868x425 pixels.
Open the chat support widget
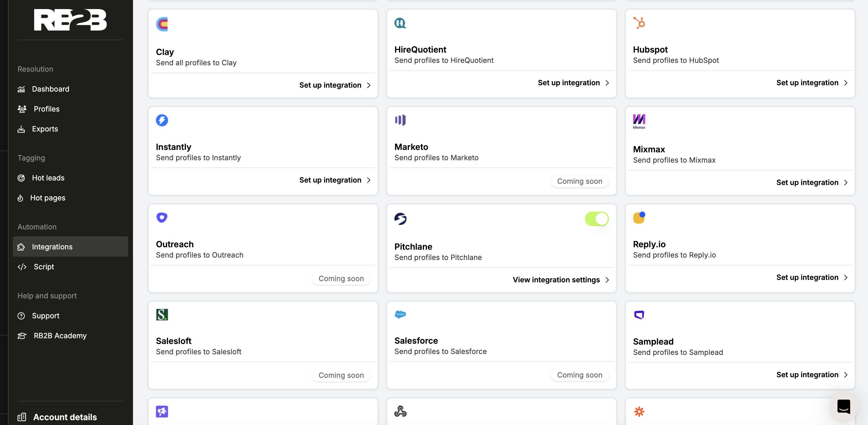pos(844,407)
